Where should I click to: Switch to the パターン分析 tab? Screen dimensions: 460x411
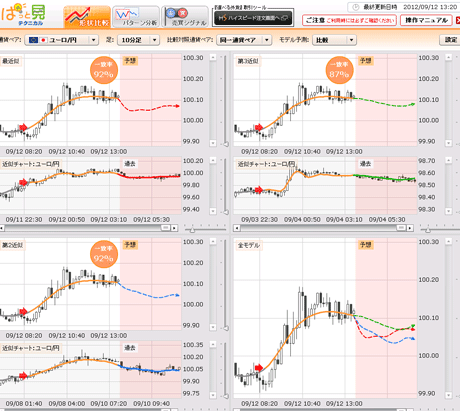click(135, 16)
